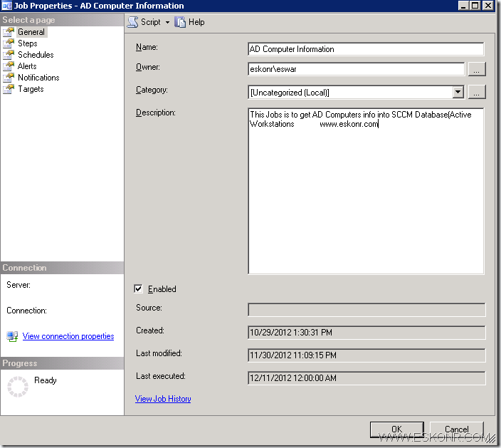Image resolution: width=501 pixels, height=448 pixels.
Task: Click the Script toolbar icon
Action: (x=132, y=22)
